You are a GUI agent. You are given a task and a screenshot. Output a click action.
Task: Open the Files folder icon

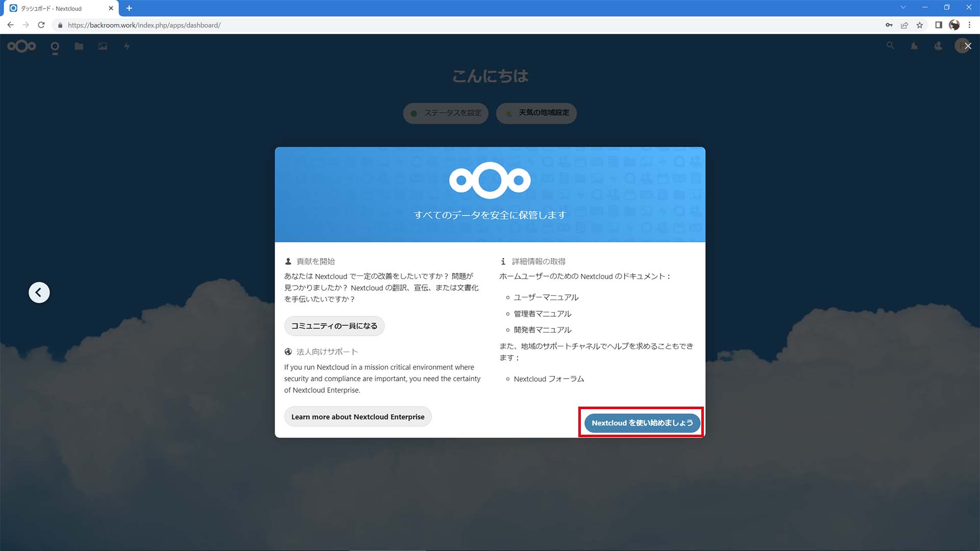79,46
